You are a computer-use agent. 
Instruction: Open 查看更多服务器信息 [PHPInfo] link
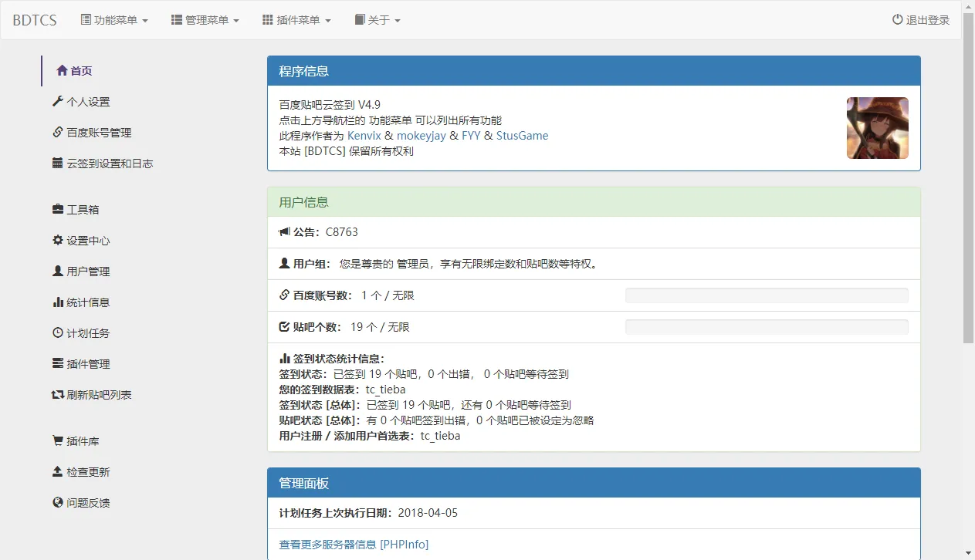[354, 545]
